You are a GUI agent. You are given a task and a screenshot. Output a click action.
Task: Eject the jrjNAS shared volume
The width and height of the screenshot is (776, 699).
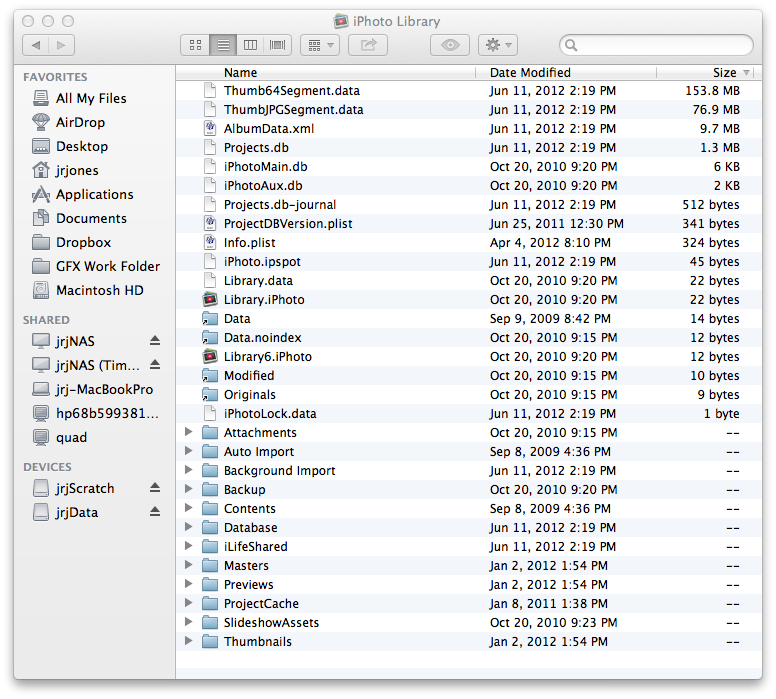tap(155, 341)
